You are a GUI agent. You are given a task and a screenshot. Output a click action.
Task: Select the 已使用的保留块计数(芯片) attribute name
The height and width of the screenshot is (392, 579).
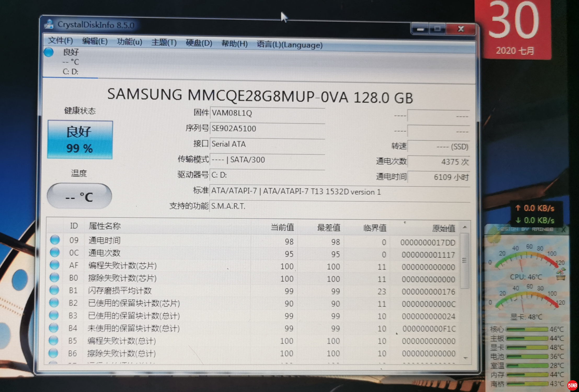134,303
